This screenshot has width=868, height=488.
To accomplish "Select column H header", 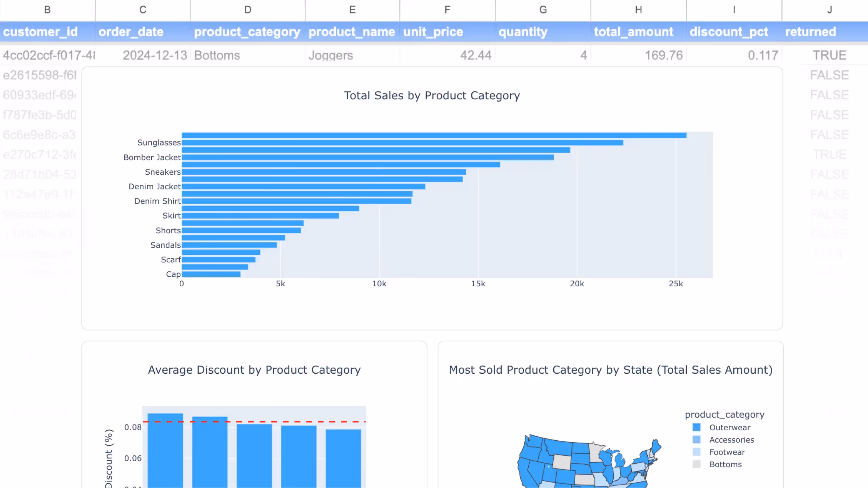I will coord(638,10).
